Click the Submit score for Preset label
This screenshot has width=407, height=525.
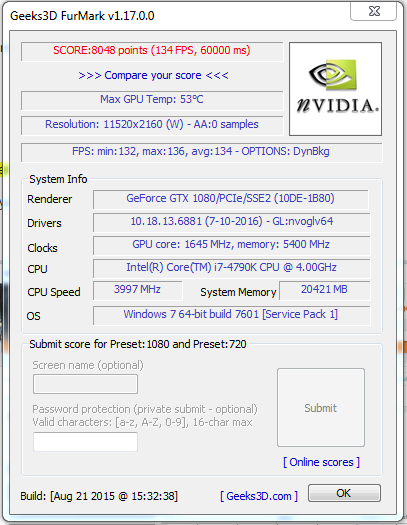pyautogui.click(x=138, y=344)
